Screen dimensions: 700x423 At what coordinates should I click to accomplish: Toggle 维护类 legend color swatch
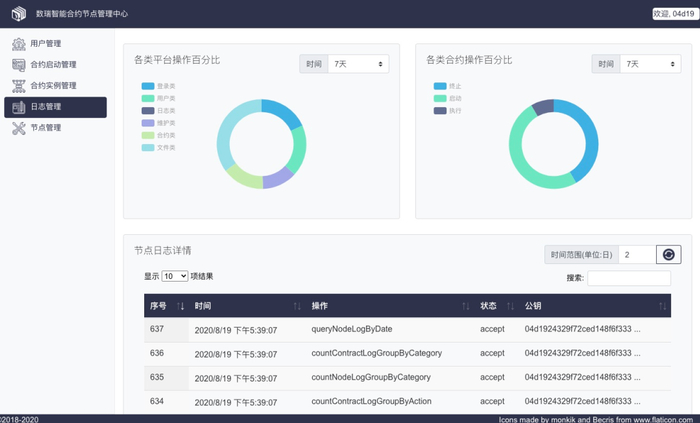[148, 123]
